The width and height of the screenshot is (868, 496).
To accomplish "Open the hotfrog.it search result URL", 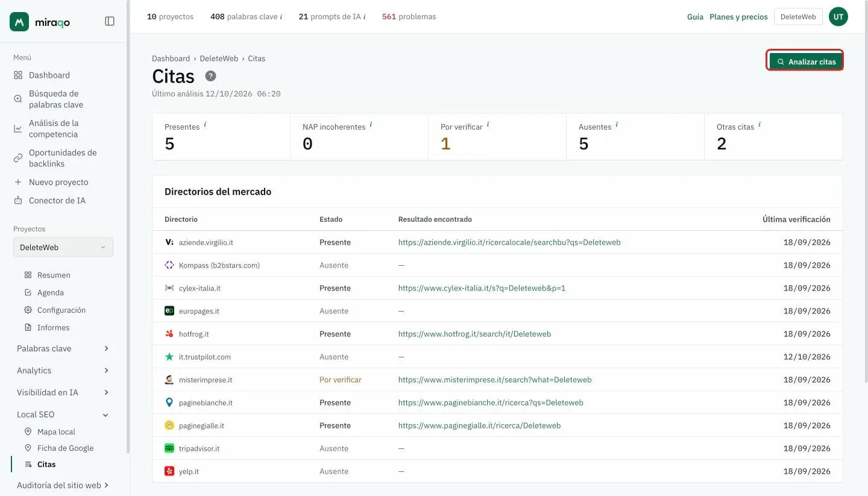I will pos(474,334).
